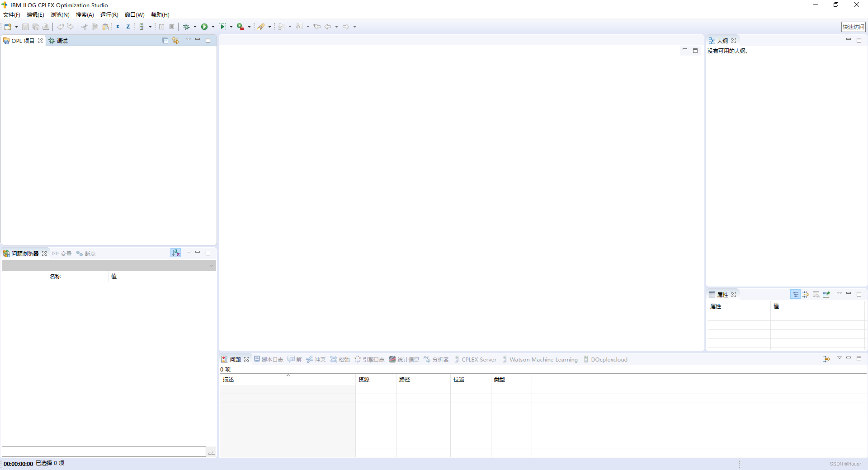Switch to the DOcplexcloud tab
Viewport: 868px width, 470px height.
[605, 359]
